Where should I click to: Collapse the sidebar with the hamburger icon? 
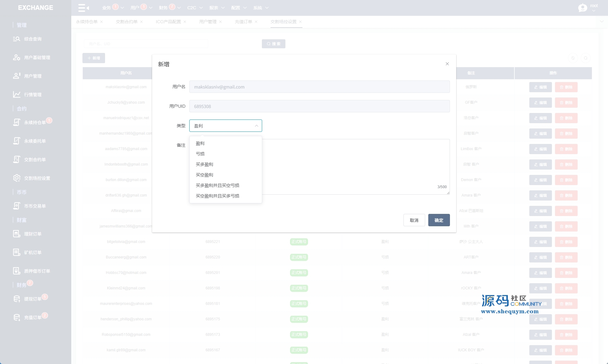(x=83, y=8)
